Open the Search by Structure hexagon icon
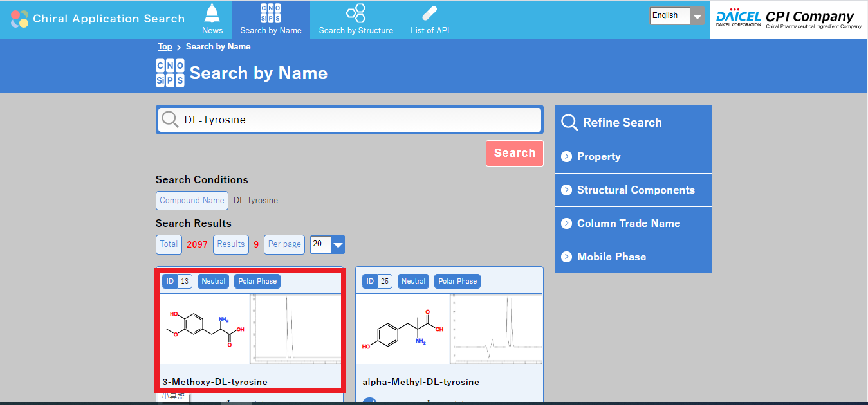Screen dimensions: 868x405 pos(356,12)
